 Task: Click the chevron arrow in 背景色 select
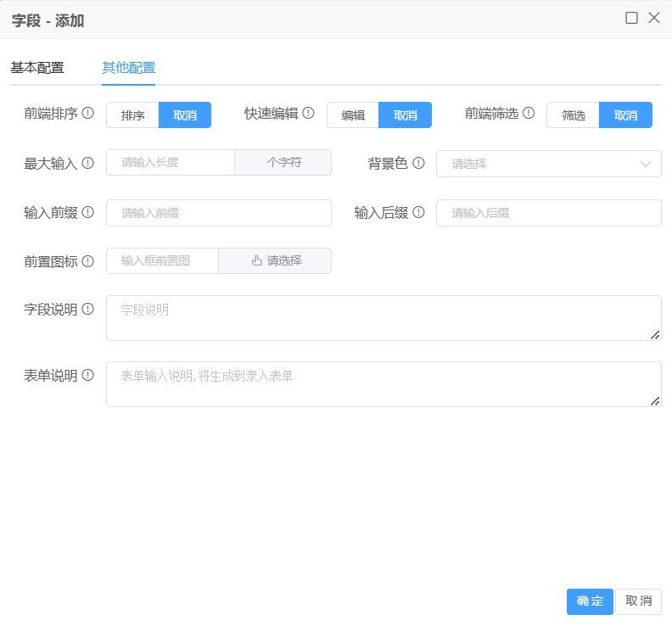(646, 164)
